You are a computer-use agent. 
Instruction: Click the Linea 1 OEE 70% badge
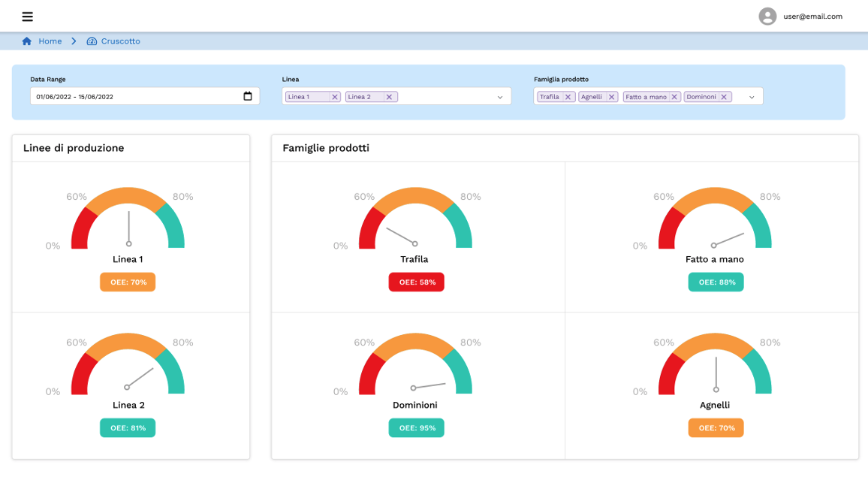[x=128, y=282]
